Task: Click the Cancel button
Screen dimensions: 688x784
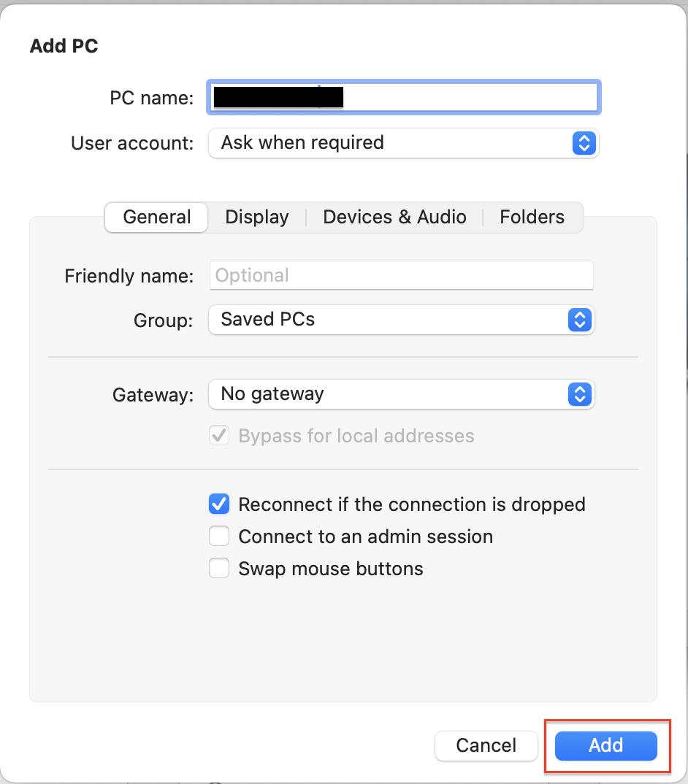Action: [x=486, y=745]
